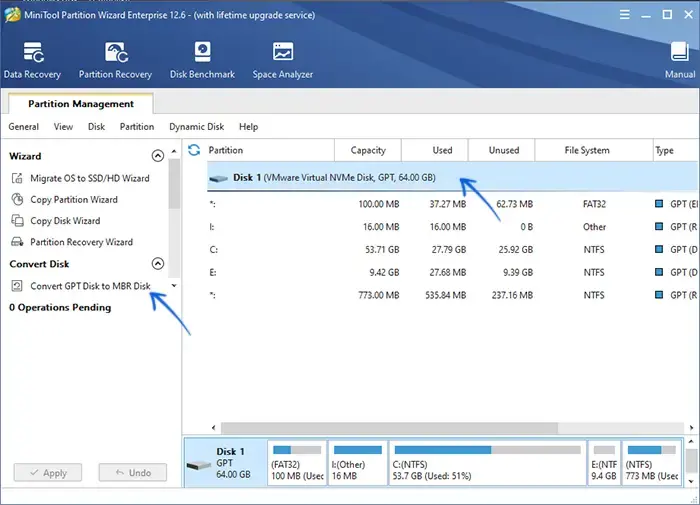This screenshot has height=505, width=700.
Task: Choose Convert GPT Disk to MBR Disk
Action: 89,286
